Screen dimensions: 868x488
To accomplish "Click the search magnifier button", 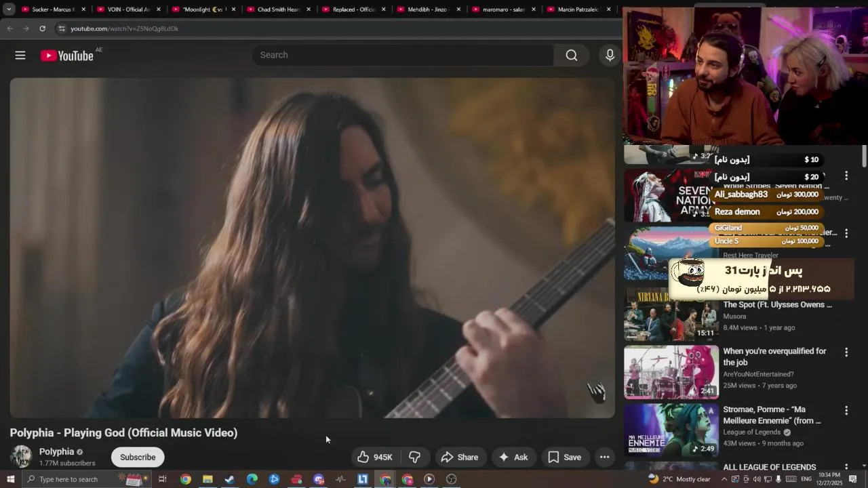I will 572,56.
